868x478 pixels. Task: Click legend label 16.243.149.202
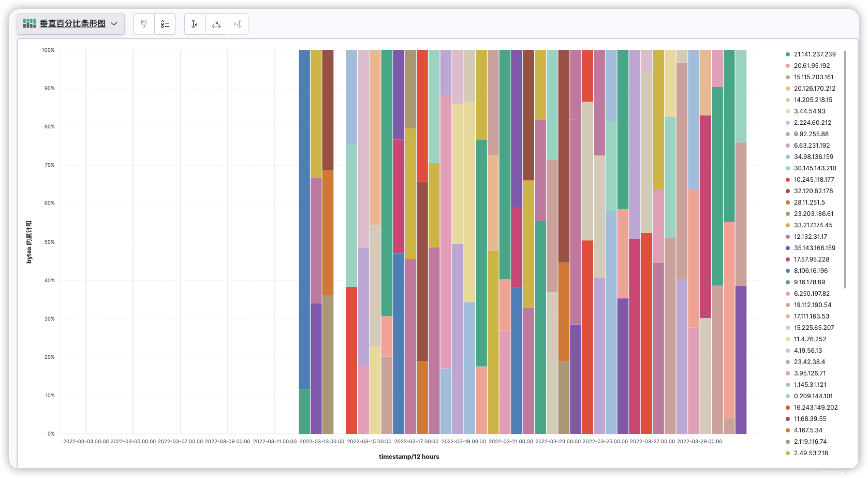[815, 408]
